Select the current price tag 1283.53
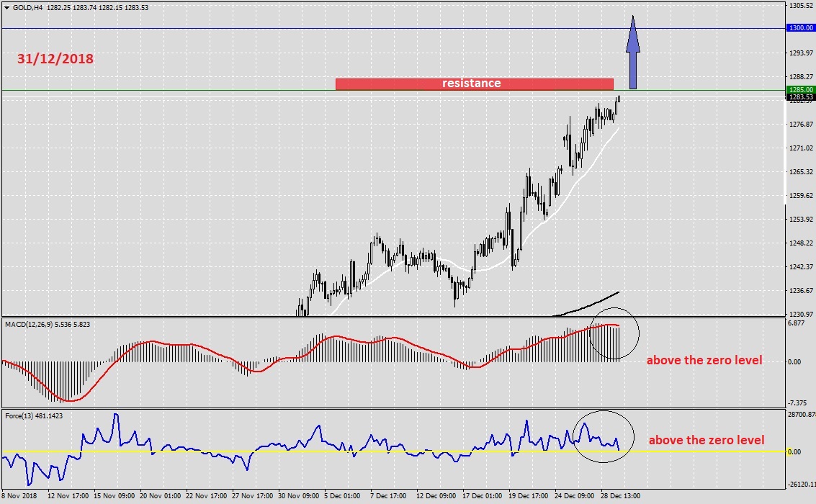 click(800, 96)
